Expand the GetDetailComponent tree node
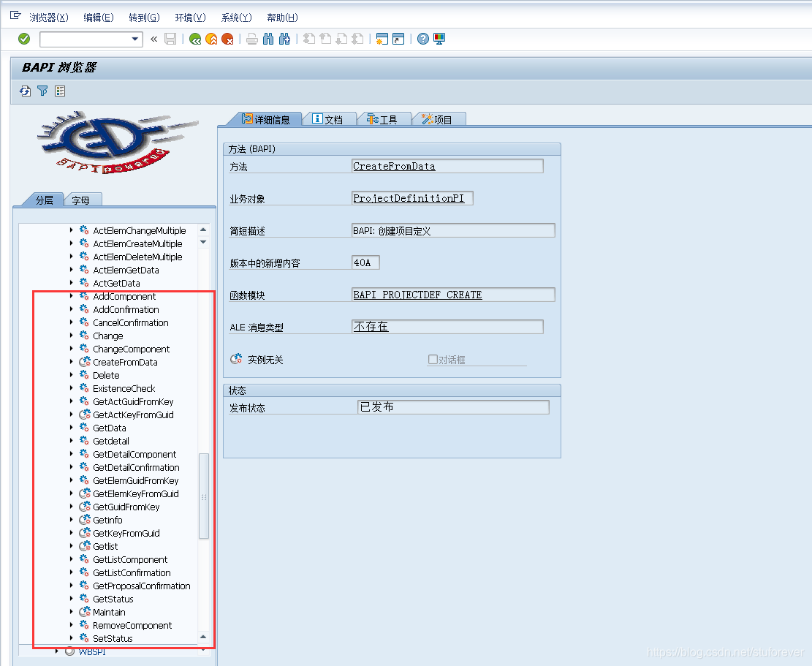 point(72,454)
